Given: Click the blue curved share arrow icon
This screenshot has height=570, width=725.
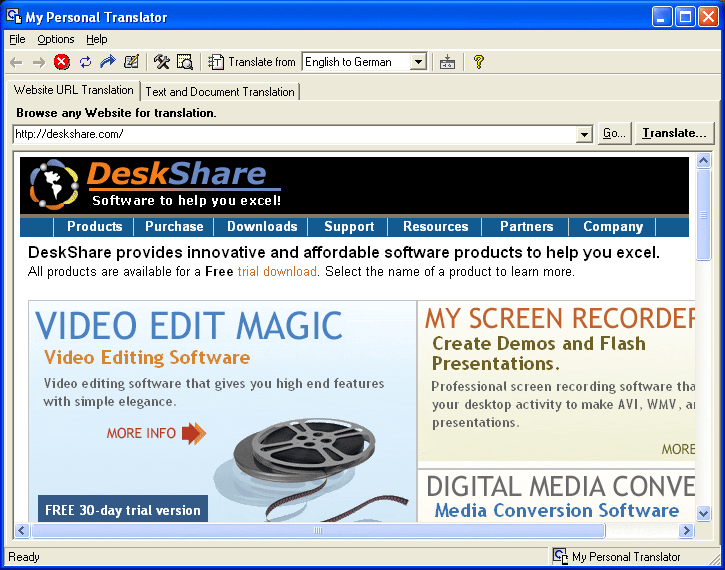Looking at the screenshot, I should [x=108, y=61].
